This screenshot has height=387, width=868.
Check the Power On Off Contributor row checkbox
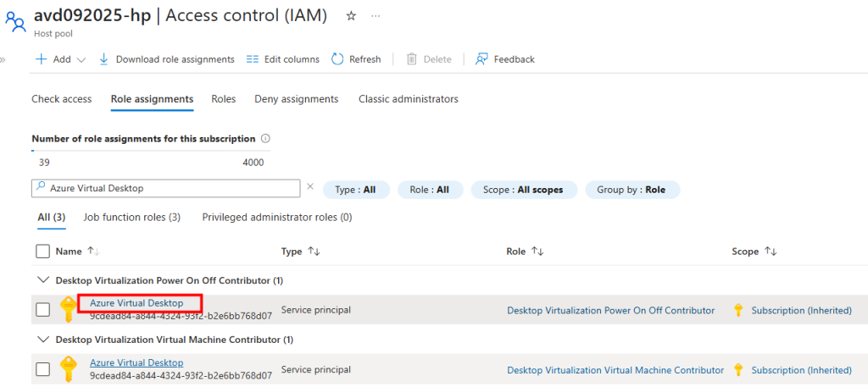[x=42, y=310]
